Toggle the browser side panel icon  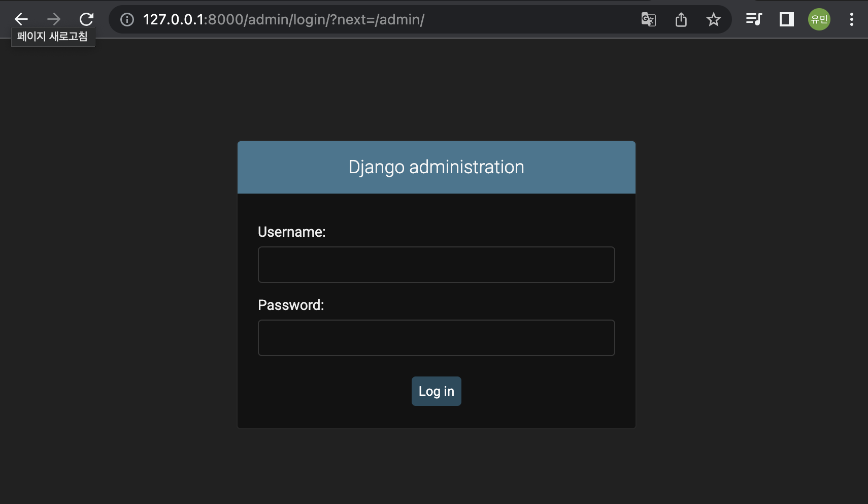pos(786,19)
